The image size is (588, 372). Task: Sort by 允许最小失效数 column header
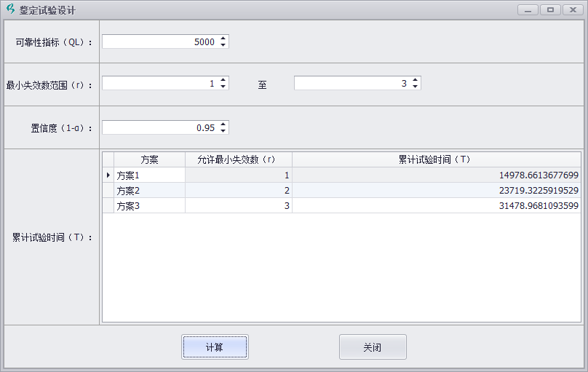pos(239,159)
